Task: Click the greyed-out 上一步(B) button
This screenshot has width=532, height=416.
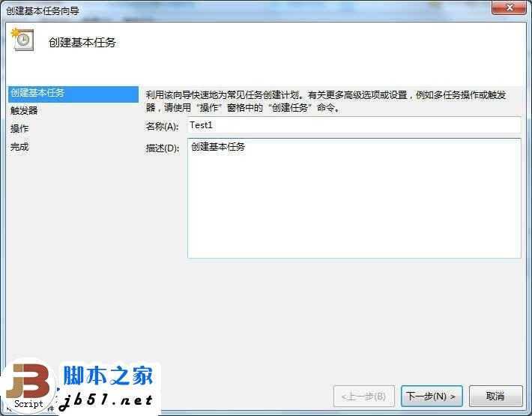Action: [x=364, y=396]
